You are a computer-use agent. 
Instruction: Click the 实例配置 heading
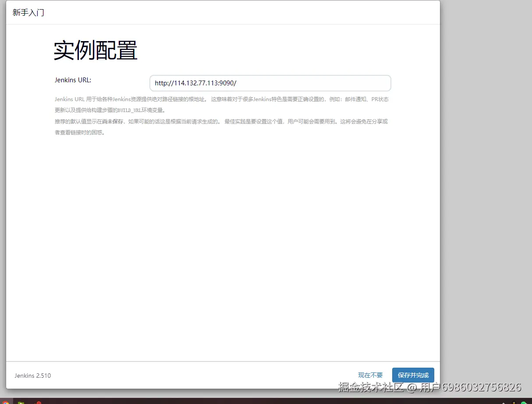(x=96, y=51)
